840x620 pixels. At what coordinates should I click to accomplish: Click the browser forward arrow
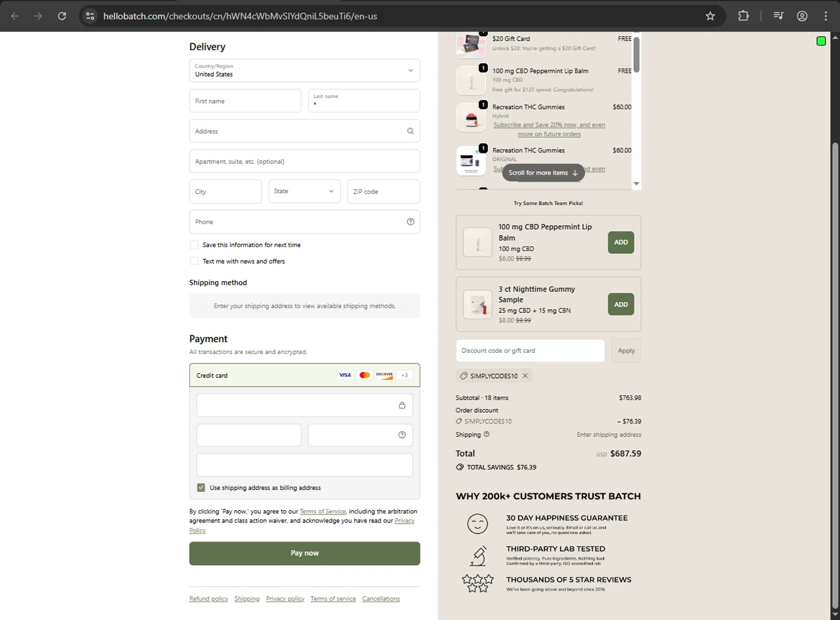pos(38,16)
